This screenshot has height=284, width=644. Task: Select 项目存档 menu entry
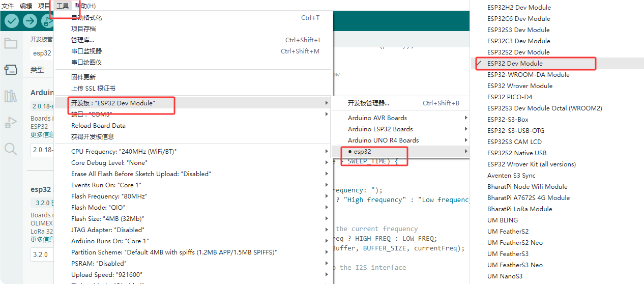point(193,29)
